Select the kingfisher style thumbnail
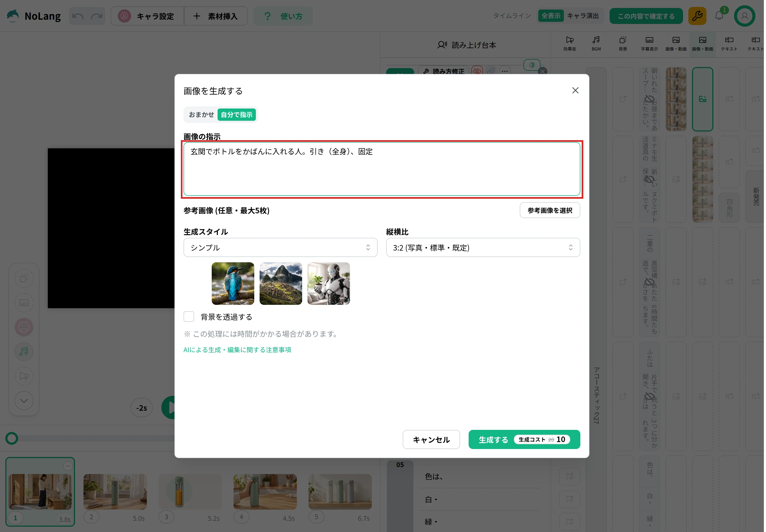766x532 pixels. [233, 283]
